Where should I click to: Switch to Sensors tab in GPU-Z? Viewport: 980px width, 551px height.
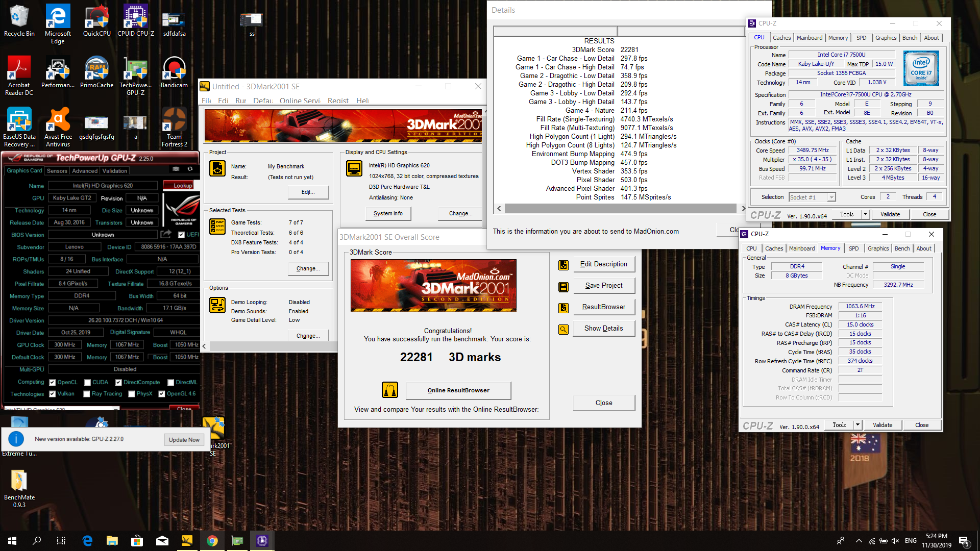57,171
